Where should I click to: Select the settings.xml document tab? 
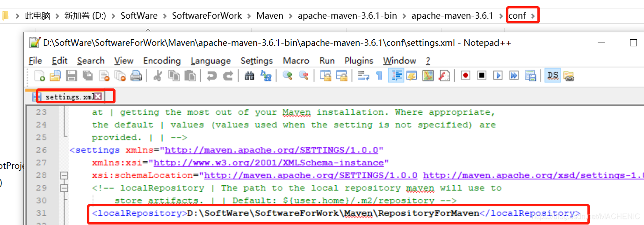click(x=66, y=97)
